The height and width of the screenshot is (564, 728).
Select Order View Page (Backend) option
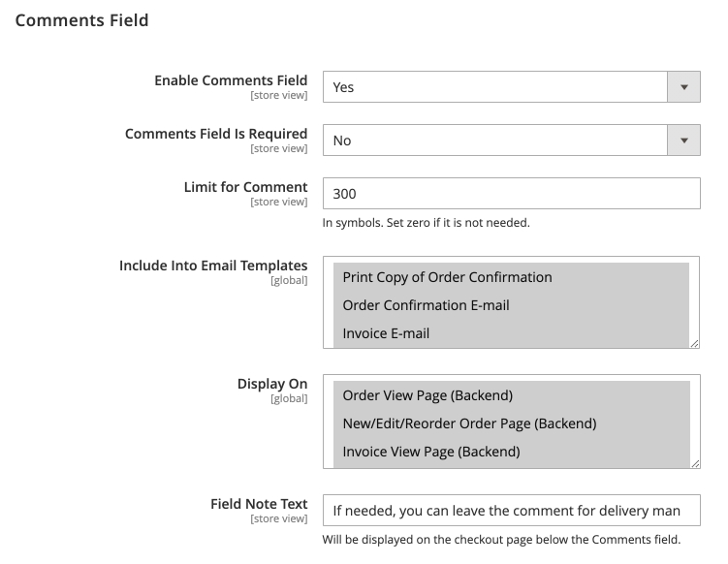click(x=427, y=395)
